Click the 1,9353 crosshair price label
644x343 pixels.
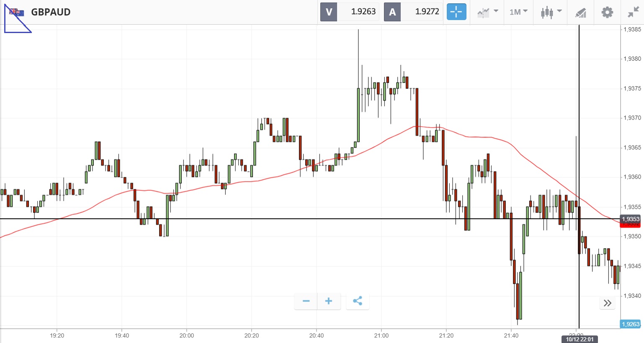[630, 219]
